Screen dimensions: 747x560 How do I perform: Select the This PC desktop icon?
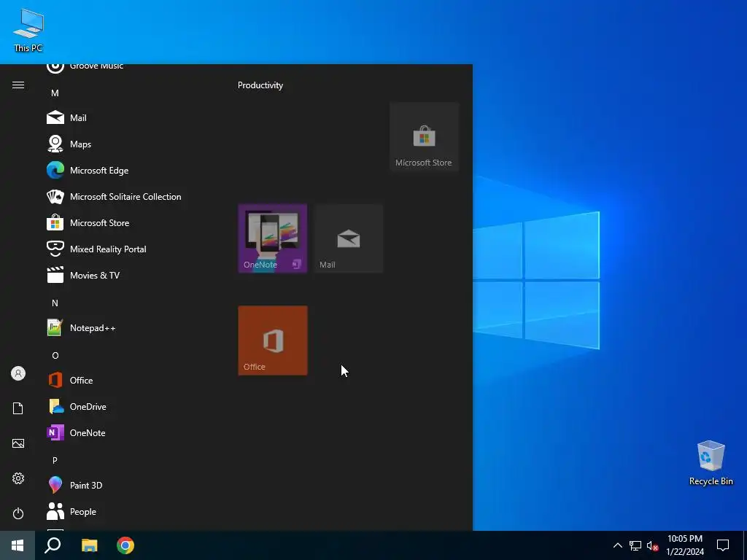pos(28,30)
